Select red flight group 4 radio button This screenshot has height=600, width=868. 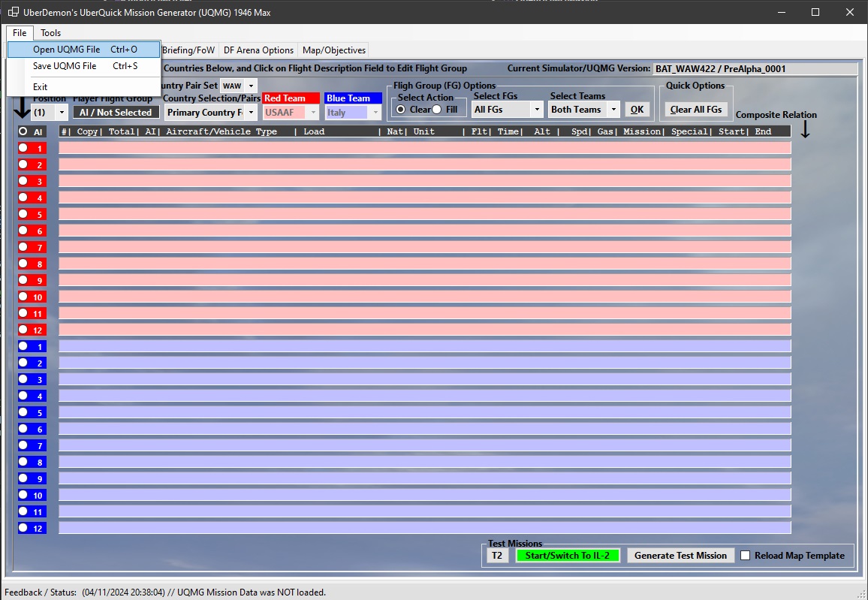pos(23,197)
